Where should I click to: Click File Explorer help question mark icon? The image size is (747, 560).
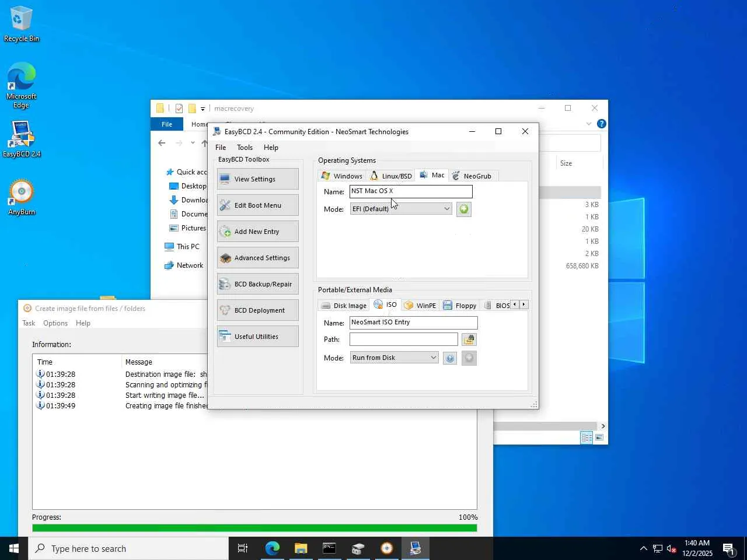click(601, 124)
